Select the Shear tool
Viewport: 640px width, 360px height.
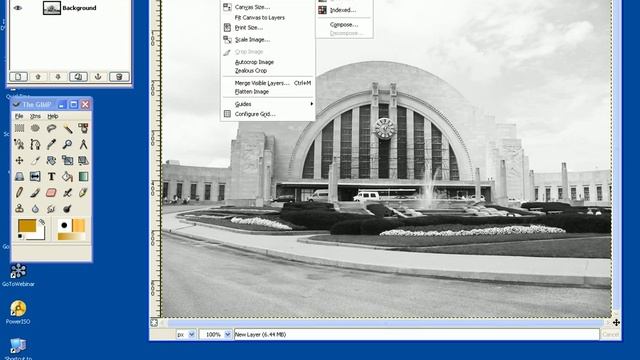click(x=83, y=160)
